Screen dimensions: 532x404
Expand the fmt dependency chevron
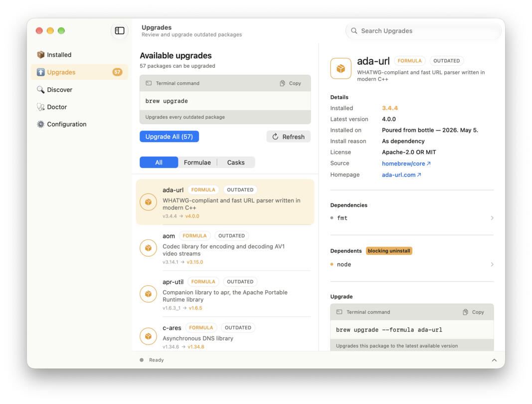pos(492,218)
